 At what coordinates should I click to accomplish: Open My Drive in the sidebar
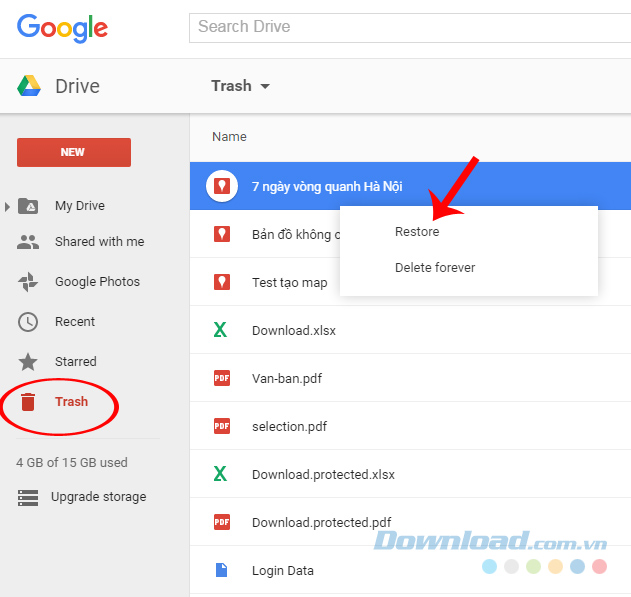[80, 206]
